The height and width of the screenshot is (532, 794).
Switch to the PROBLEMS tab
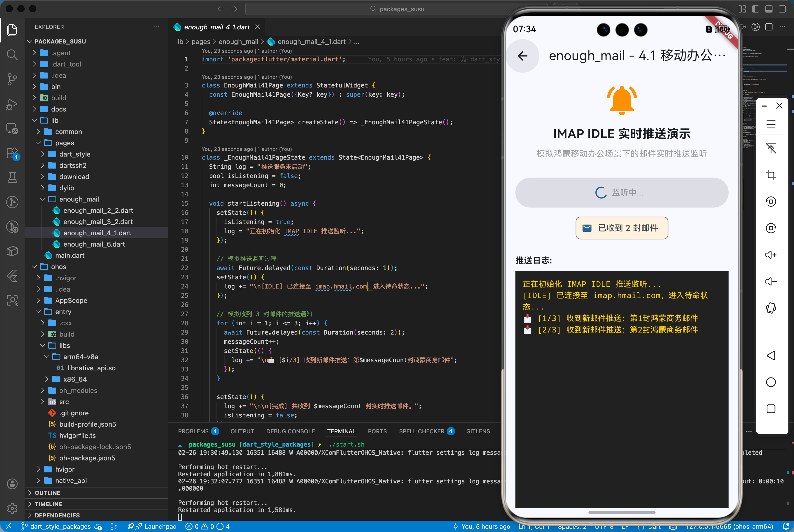pyautogui.click(x=193, y=431)
